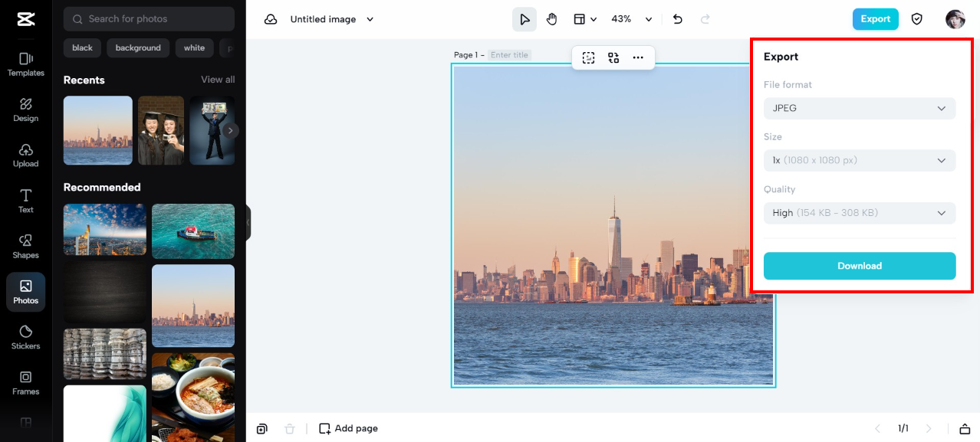Open the shield privacy icon

tap(916, 19)
